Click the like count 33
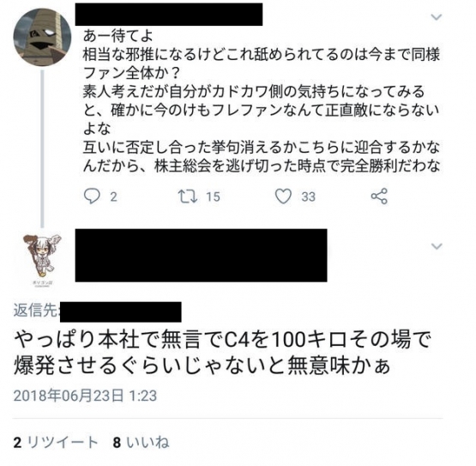476x466 pixels. point(309,197)
